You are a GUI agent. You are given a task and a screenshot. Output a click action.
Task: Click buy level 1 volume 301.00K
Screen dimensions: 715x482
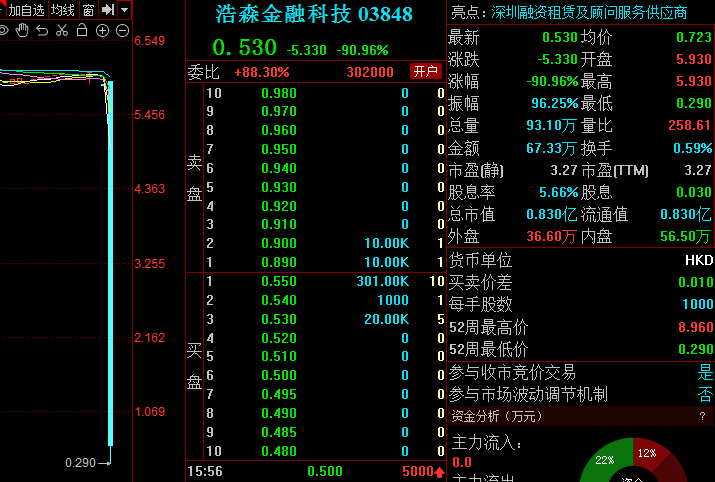(x=383, y=281)
